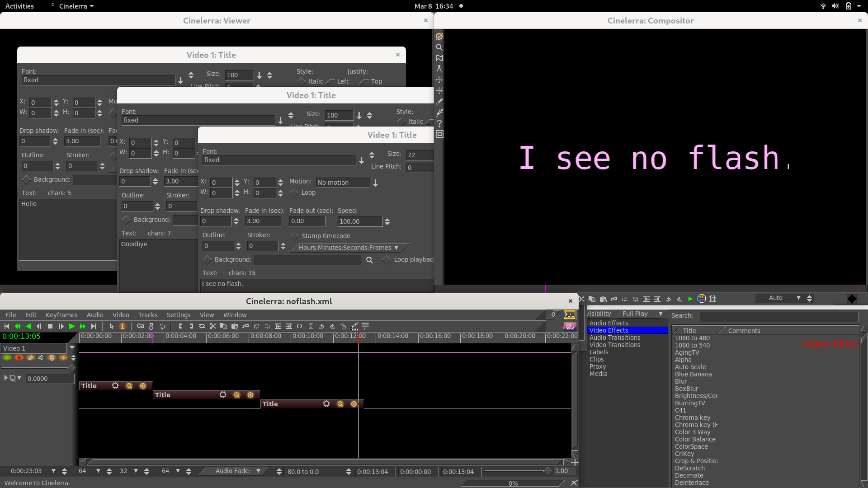Open the No motion dropdown
868x488 pixels.
coord(375,183)
